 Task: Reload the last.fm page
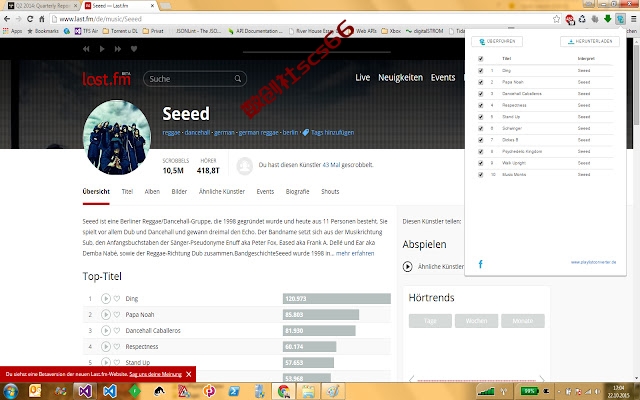tap(30, 19)
